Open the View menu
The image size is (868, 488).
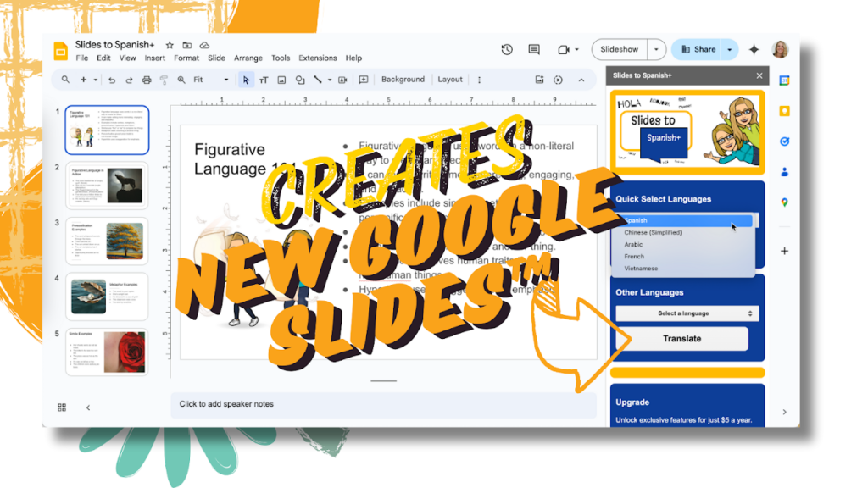point(127,58)
